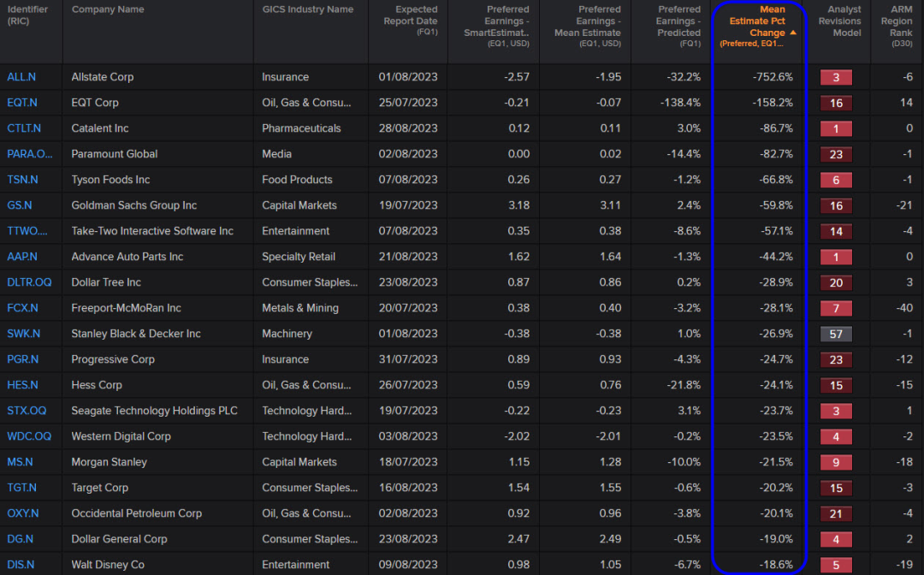Open the DLTR.OQ identifier link

pyautogui.click(x=29, y=282)
